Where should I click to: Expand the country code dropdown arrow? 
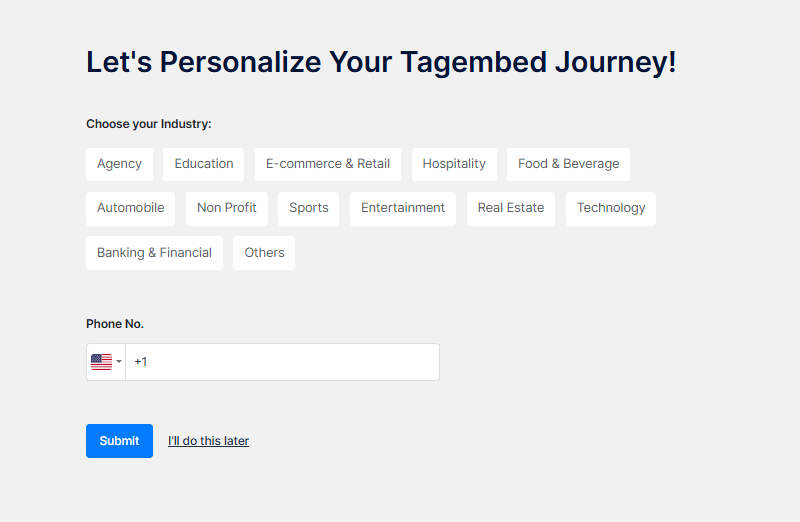[119, 362]
